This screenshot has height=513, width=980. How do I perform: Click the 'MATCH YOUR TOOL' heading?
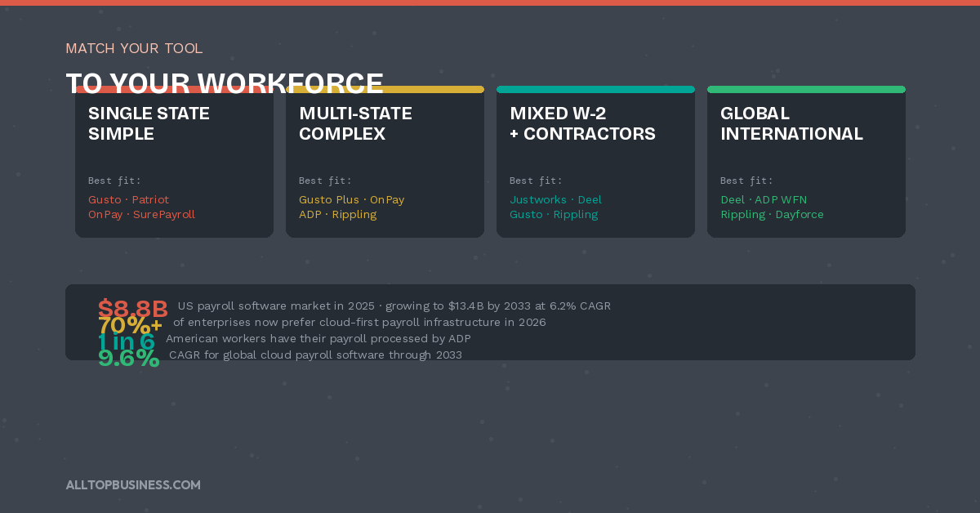point(134,48)
